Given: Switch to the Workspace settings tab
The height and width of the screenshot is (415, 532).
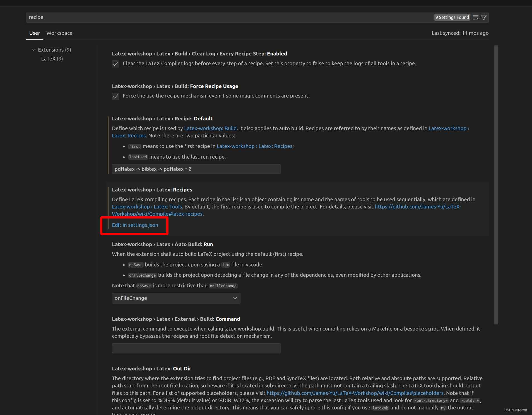Looking at the screenshot, I should [59, 33].
